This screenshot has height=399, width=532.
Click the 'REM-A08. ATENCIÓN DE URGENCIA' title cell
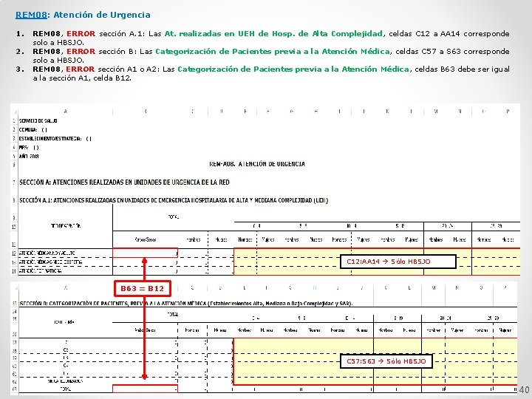[257, 164]
